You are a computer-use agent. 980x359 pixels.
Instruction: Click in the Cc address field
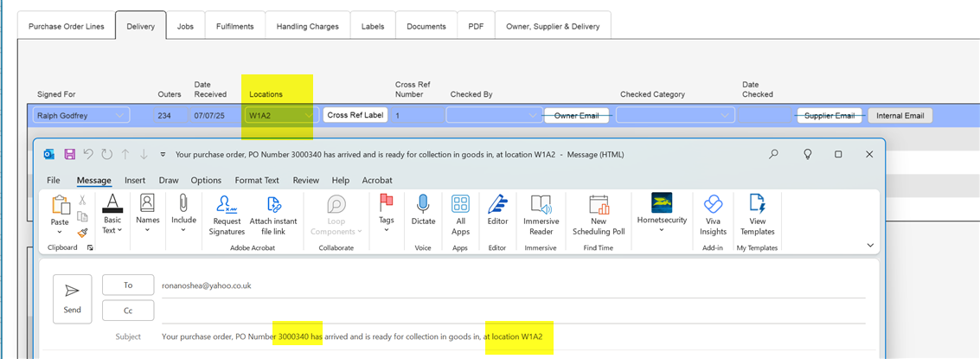(x=513, y=311)
